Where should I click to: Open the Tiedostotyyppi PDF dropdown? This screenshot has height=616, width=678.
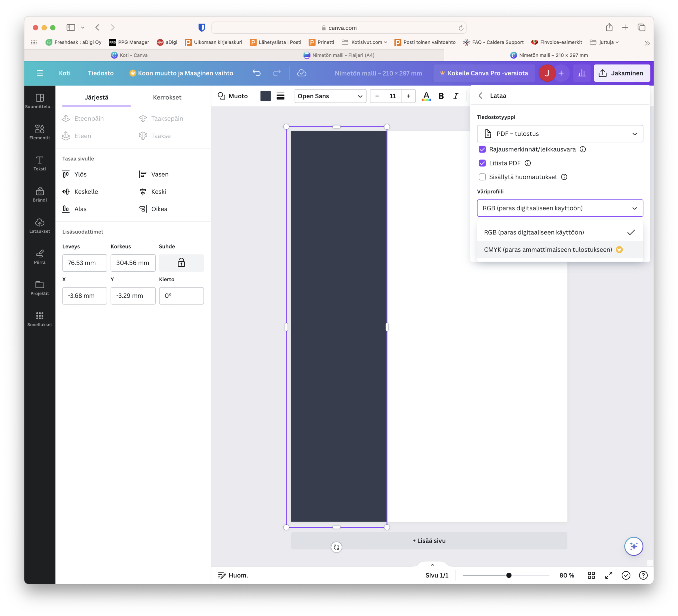[x=559, y=133]
